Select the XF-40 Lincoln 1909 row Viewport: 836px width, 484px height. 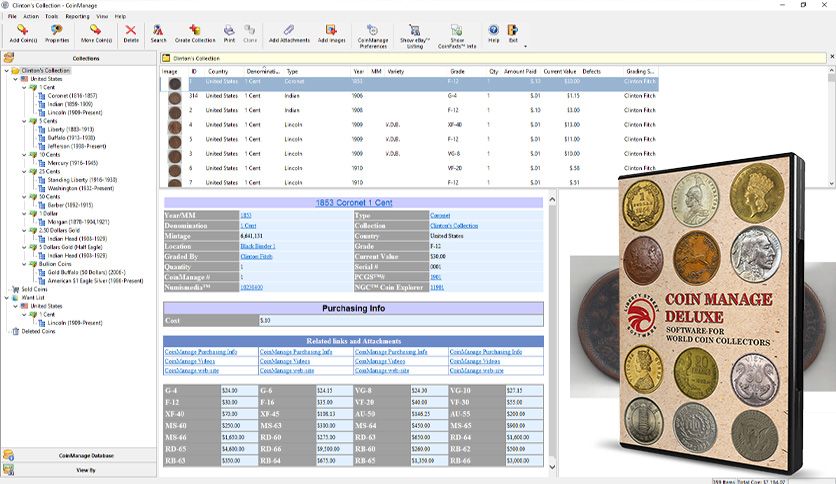pos(409,125)
